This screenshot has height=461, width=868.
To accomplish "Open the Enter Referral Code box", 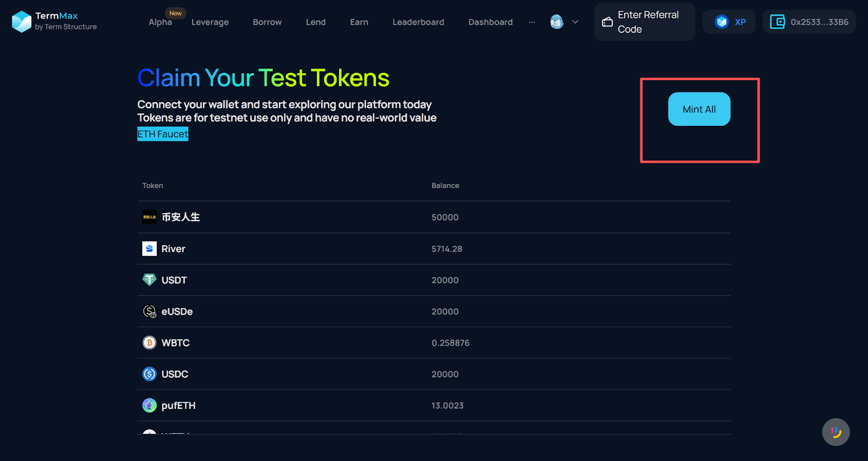I will click(644, 22).
